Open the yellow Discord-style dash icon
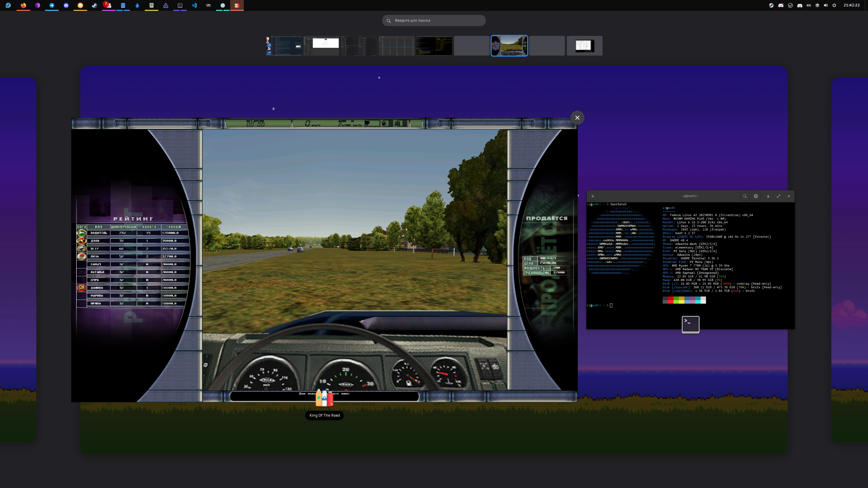The image size is (868, 488). tap(80, 5)
